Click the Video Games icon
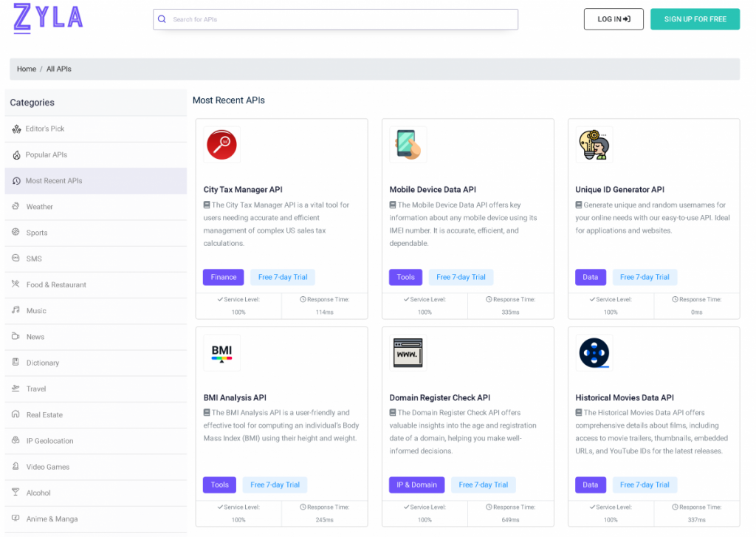 pyautogui.click(x=16, y=467)
